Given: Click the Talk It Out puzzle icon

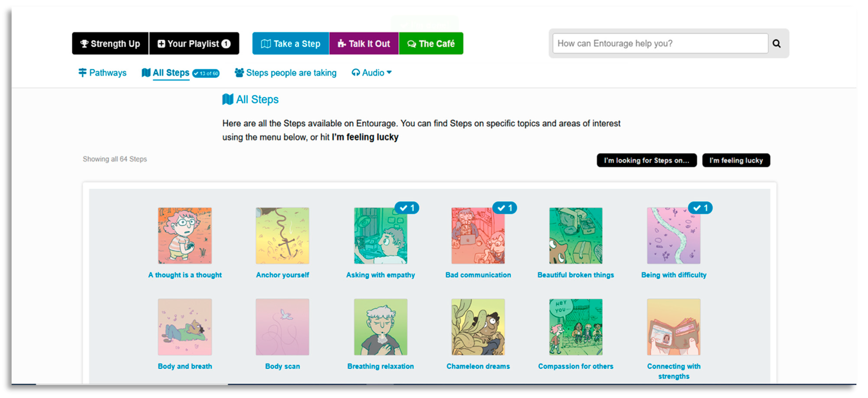Looking at the screenshot, I should click(341, 44).
